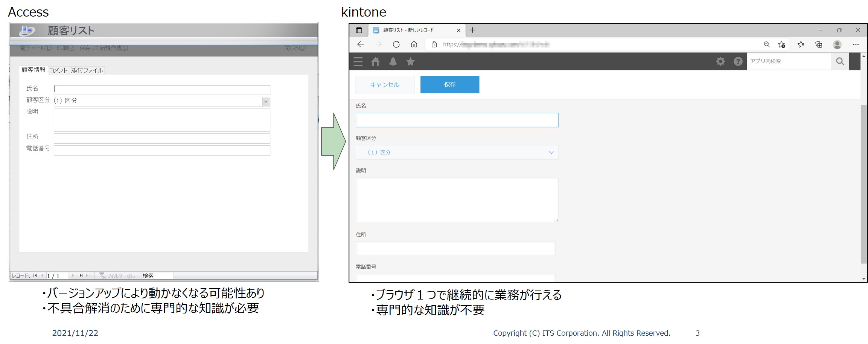Open a new browser tab
Image resolution: width=868 pixels, height=344 pixels.
click(473, 30)
